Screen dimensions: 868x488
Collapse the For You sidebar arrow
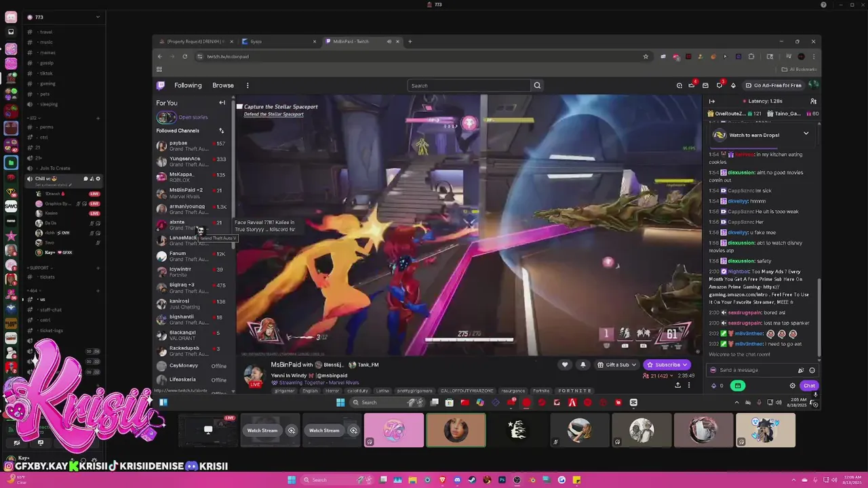pyautogui.click(x=222, y=103)
